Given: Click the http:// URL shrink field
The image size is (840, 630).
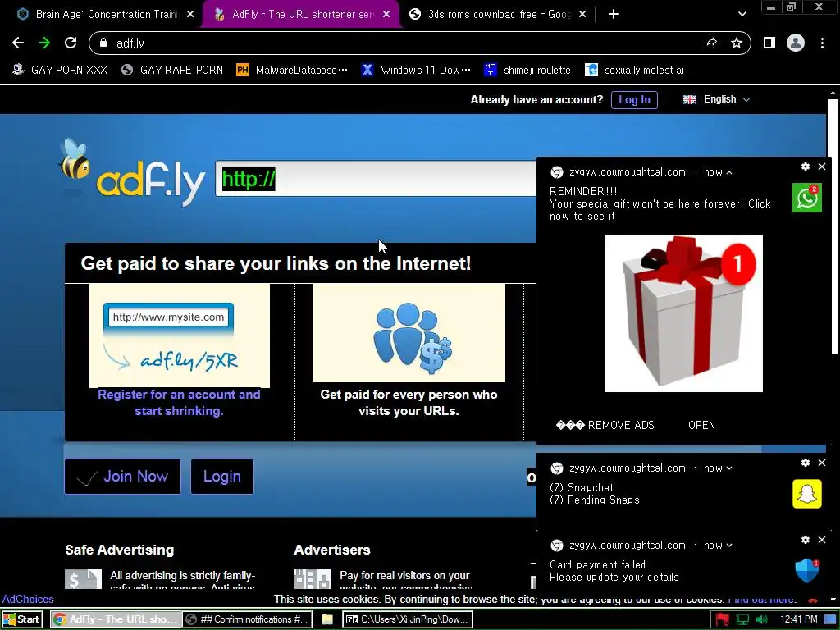Looking at the screenshot, I should (376, 179).
